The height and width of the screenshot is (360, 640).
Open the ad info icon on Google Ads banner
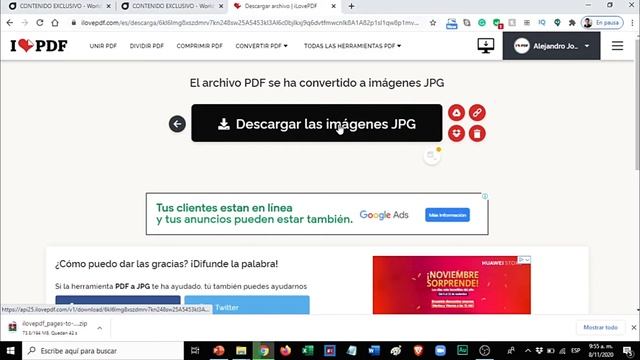tap(485, 196)
